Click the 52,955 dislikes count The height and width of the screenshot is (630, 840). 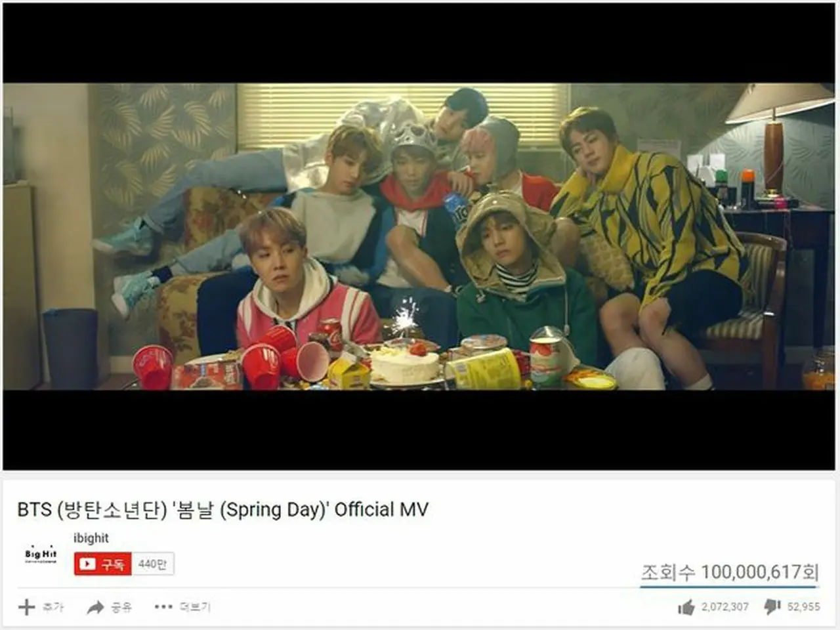(x=804, y=607)
